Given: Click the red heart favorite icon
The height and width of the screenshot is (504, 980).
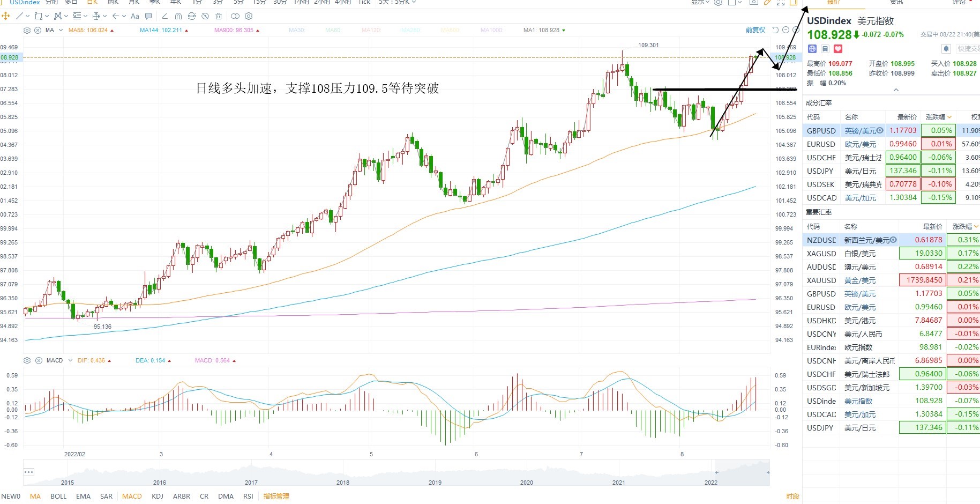Looking at the screenshot, I should coord(838,49).
